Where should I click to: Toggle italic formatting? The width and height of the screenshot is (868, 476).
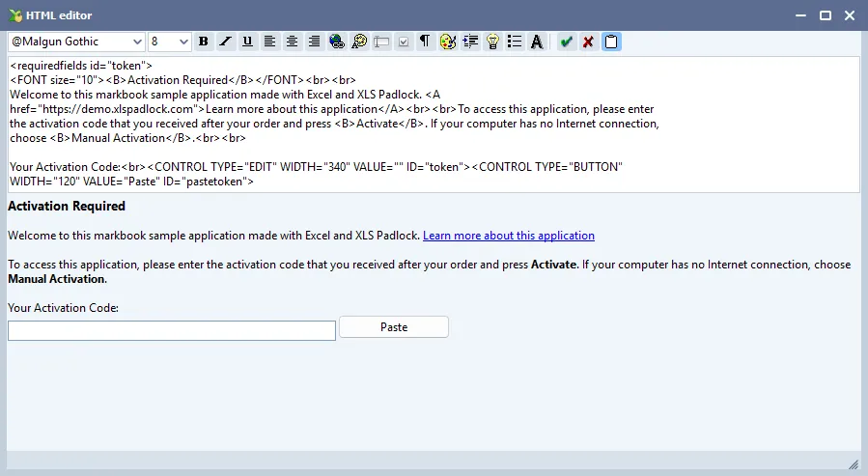[225, 42]
